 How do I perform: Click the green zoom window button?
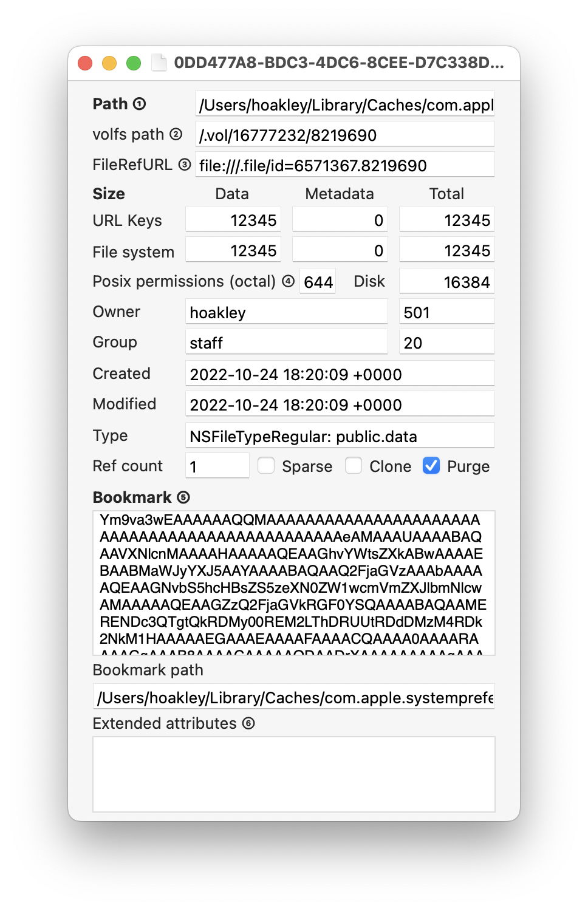[134, 63]
